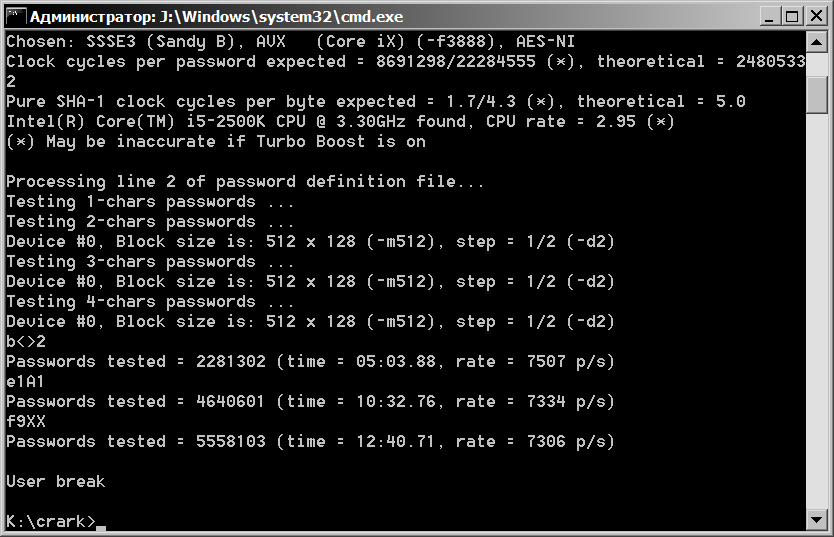Click the "Passwords tested = 5558103" line

click(310, 441)
